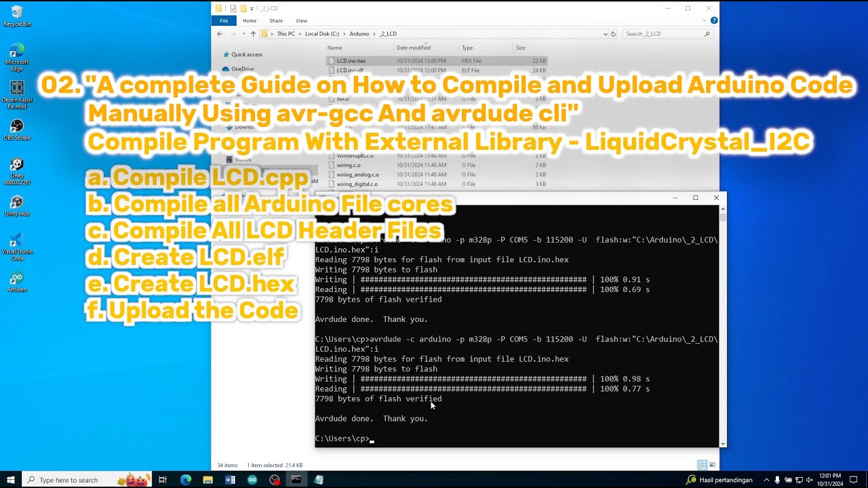Open Explorer Help question mark icon
Image resolution: width=868 pixels, height=488 pixels.
[x=713, y=21]
